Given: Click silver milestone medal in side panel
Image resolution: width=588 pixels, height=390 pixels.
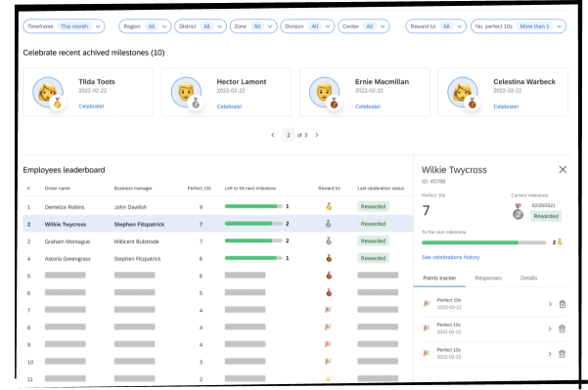Looking at the screenshot, I should tap(518, 212).
